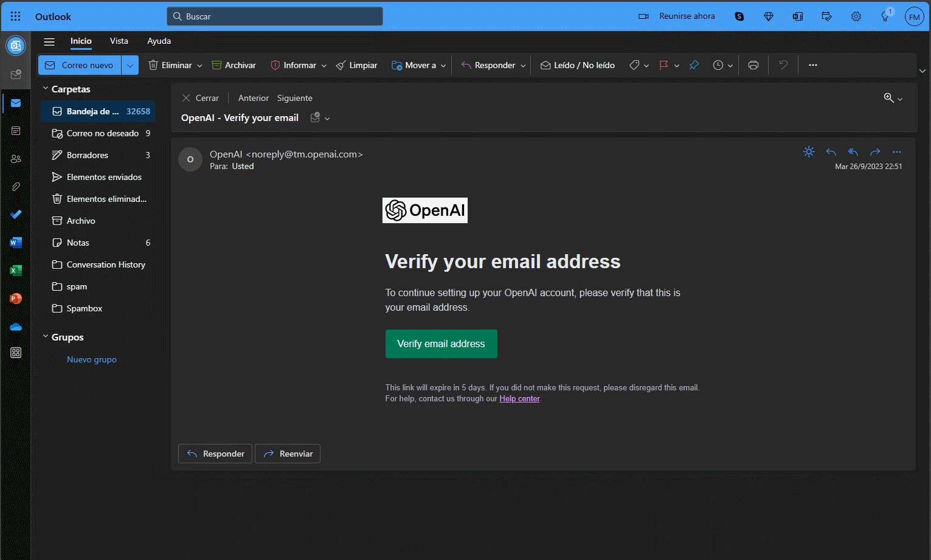Launch Excel from left rail

16,271
